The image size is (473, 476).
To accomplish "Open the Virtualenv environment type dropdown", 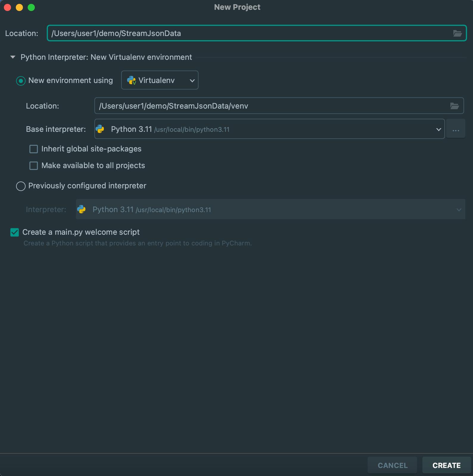I will click(x=160, y=80).
